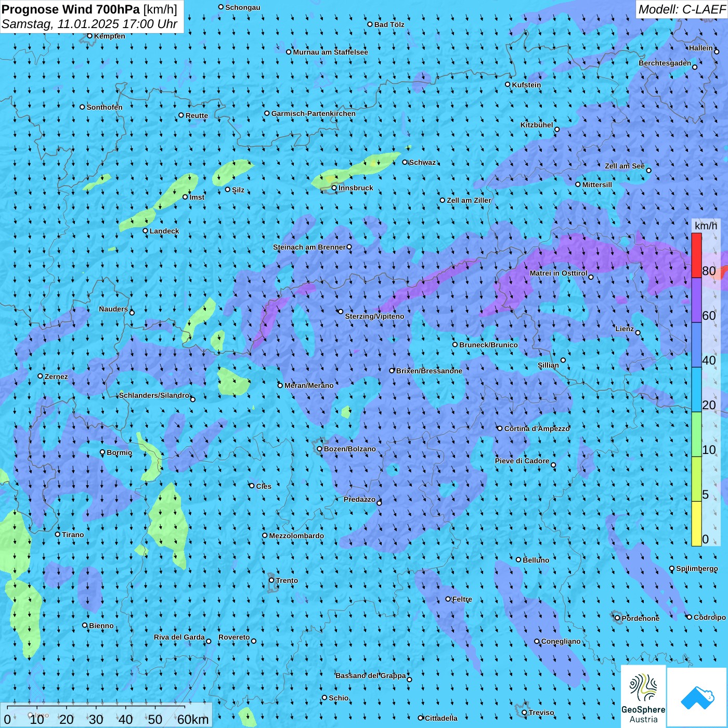This screenshot has width=728, height=728.
Task: Click the 'Landeck' city label
Action: pyautogui.click(x=164, y=231)
